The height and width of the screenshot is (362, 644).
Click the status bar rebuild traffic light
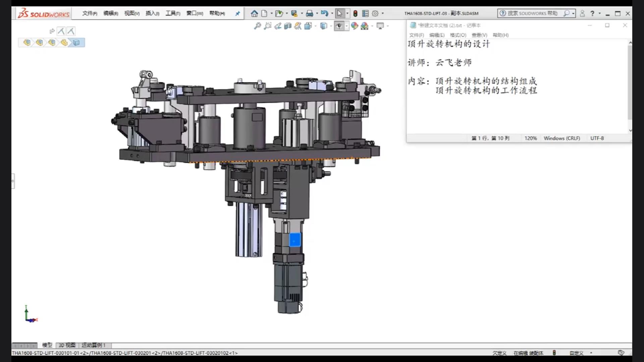click(554, 353)
